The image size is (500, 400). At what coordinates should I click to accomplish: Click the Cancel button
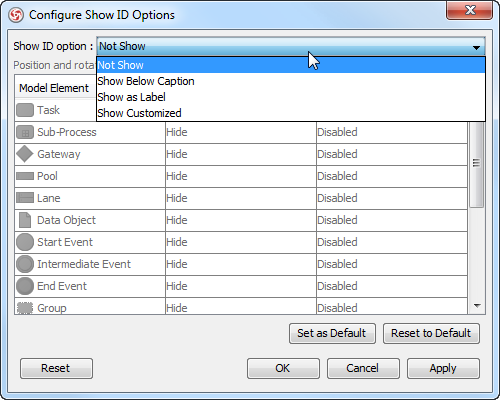tap(363, 368)
